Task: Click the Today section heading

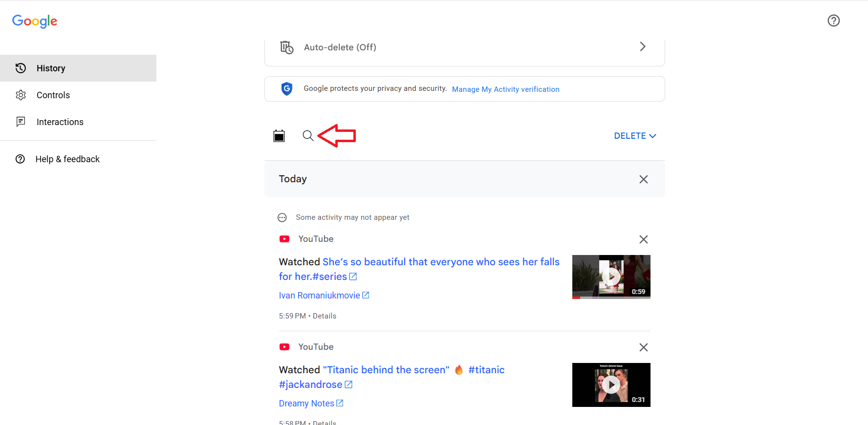Action: tap(293, 179)
